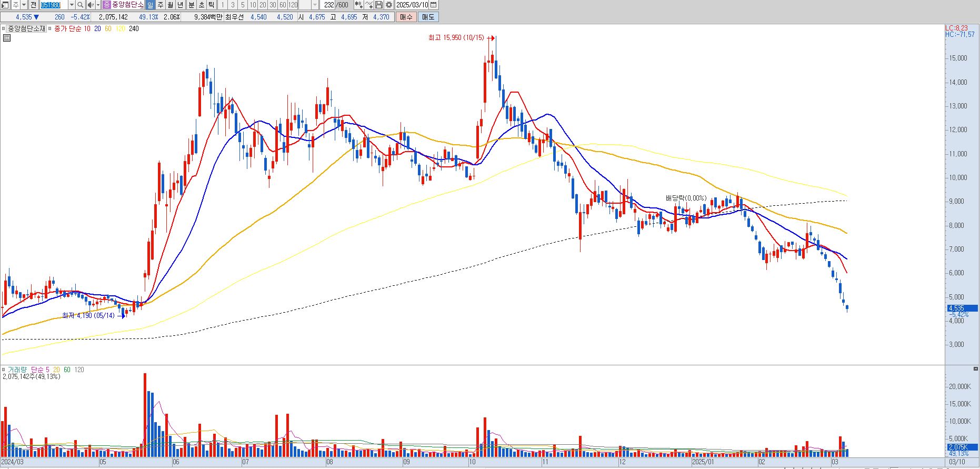980x469 pixels.
Task: Click the 매수 buy button
Action: tap(406, 17)
